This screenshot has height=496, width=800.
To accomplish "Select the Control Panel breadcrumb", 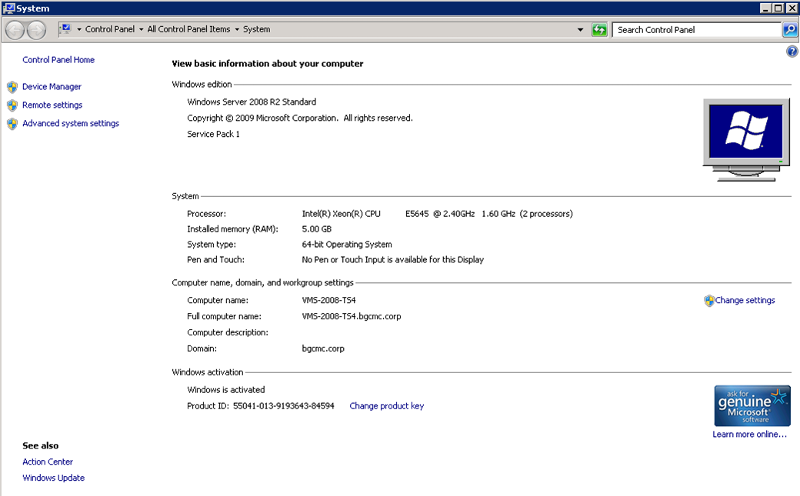I will 110,29.
